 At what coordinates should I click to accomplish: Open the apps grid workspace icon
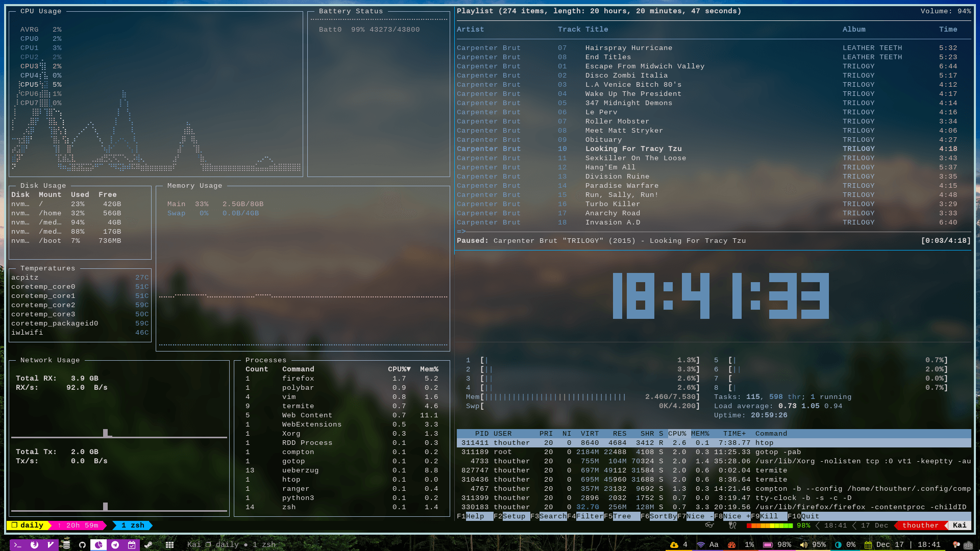pos(170,545)
